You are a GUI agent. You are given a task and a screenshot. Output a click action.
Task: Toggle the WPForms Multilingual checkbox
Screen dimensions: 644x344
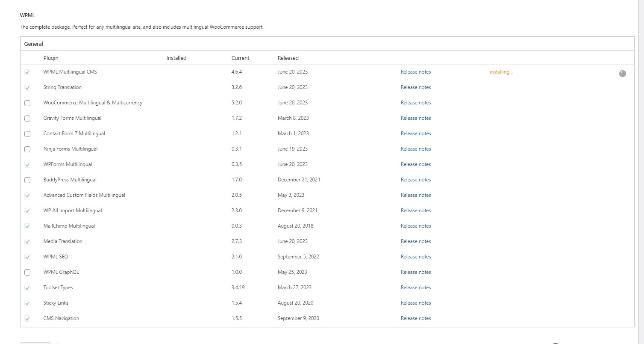tap(27, 165)
